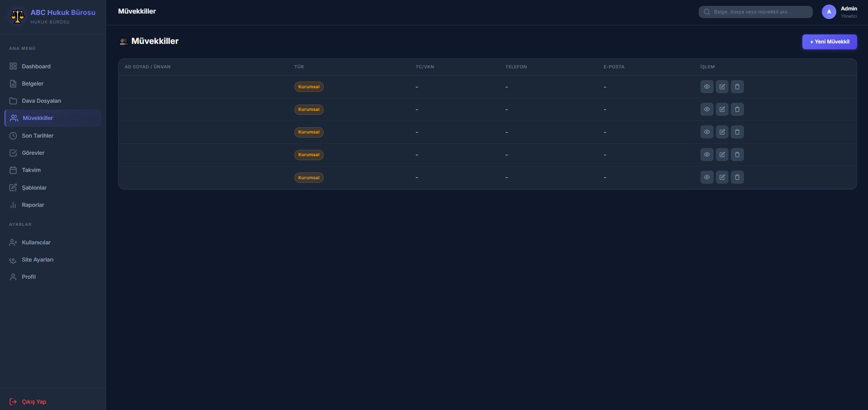Open Dava Dosyaları section
This screenshot has height=410, width=868.
[x=53, y=101]
